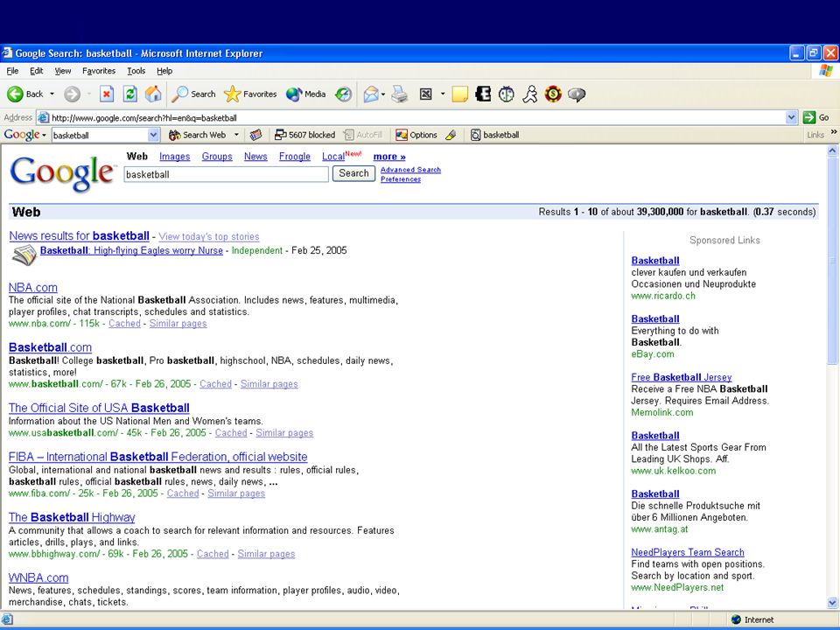Viewport: 840px width, 630px height.
Task: Expand the toolbar Links chevron
Action: pyautogui.click(x=834, y=132)
